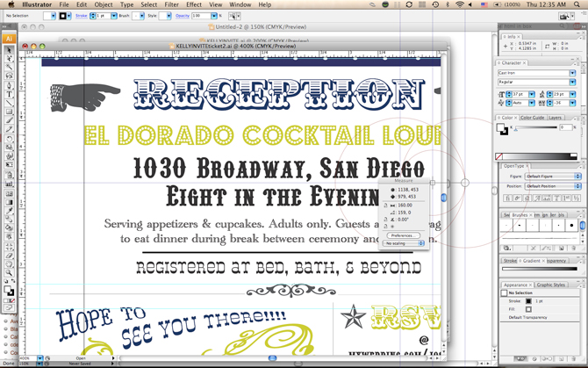Select the Column Graph tool
The image size is (588, 368).
click(10, 184)
